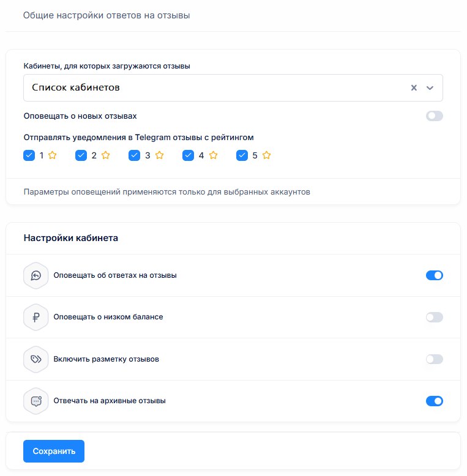Click the star icon next to rating 3
This screenshot has height=476, width=467.
[159, 155]
